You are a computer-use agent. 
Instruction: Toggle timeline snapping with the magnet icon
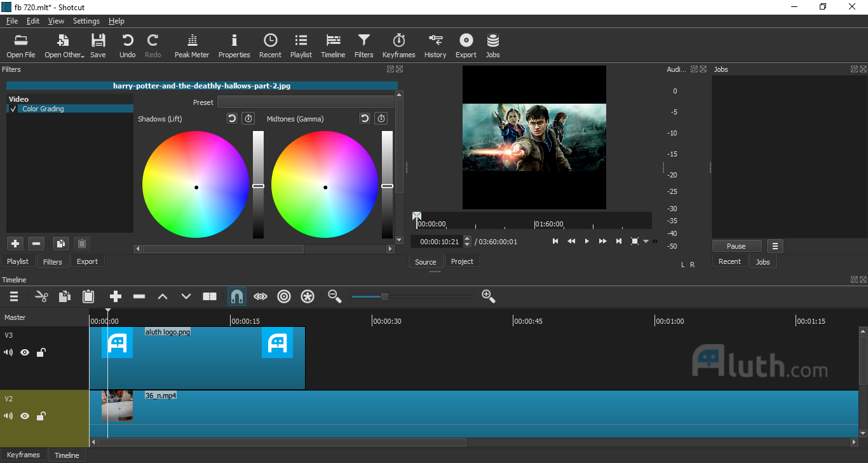[237, 296]
